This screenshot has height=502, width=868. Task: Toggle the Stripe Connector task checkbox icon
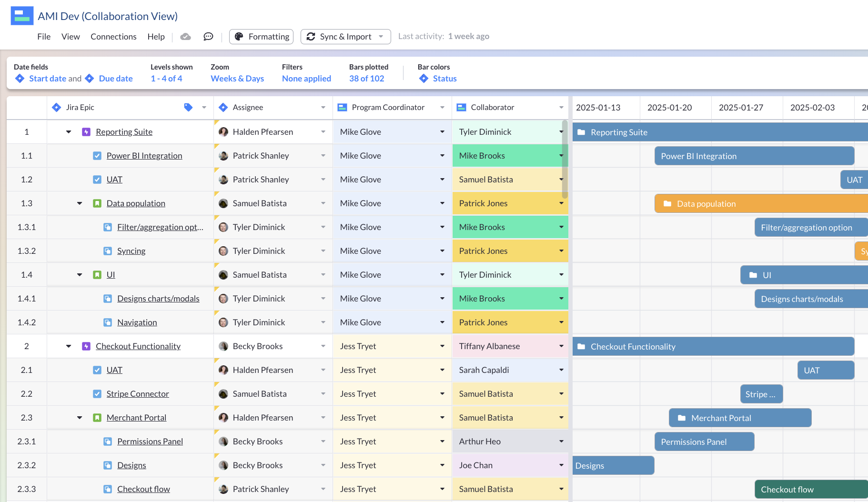97,394
